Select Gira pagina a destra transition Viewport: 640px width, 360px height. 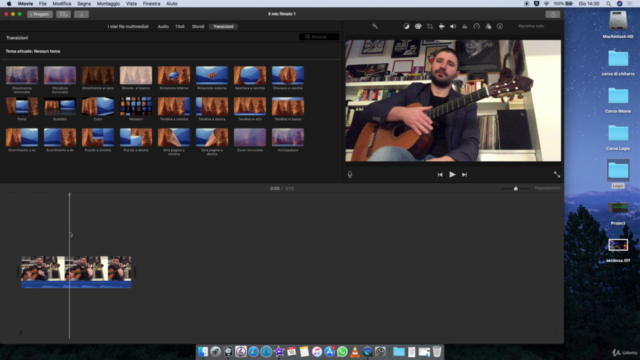(x=212, y=138)
